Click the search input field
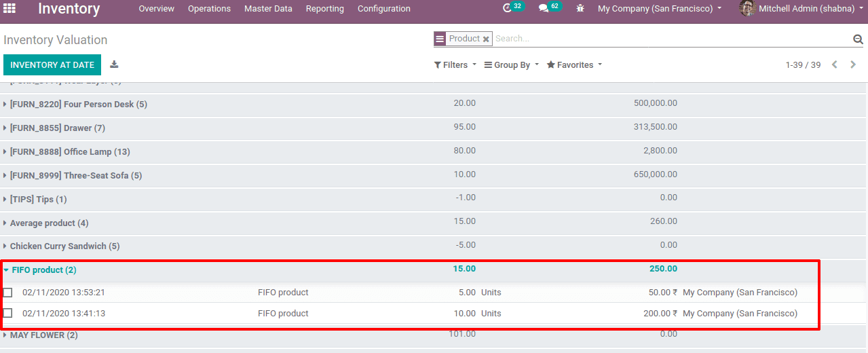Viewport: 868px width, 353px height. click(x=672, y=39)
